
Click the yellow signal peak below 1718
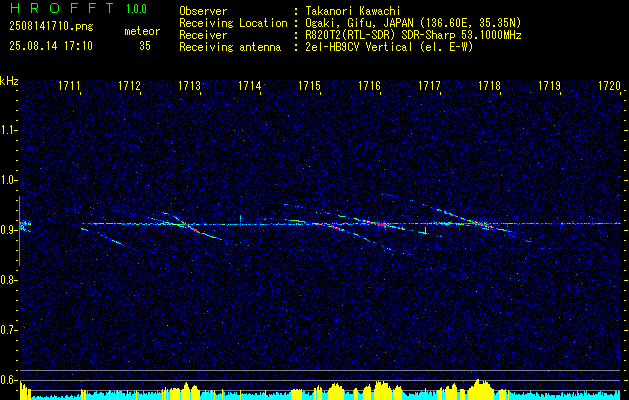click(x=481, y=388)
